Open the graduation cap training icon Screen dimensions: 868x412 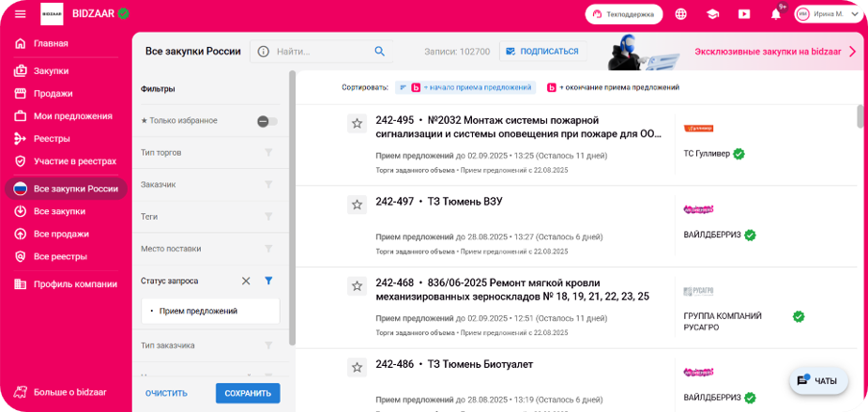click(712, 14)
